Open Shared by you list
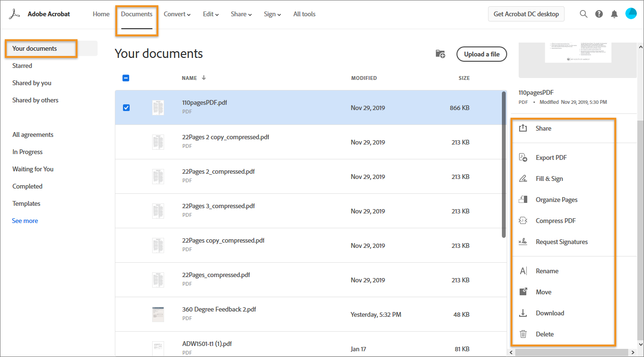 click(x=32, y=83)
